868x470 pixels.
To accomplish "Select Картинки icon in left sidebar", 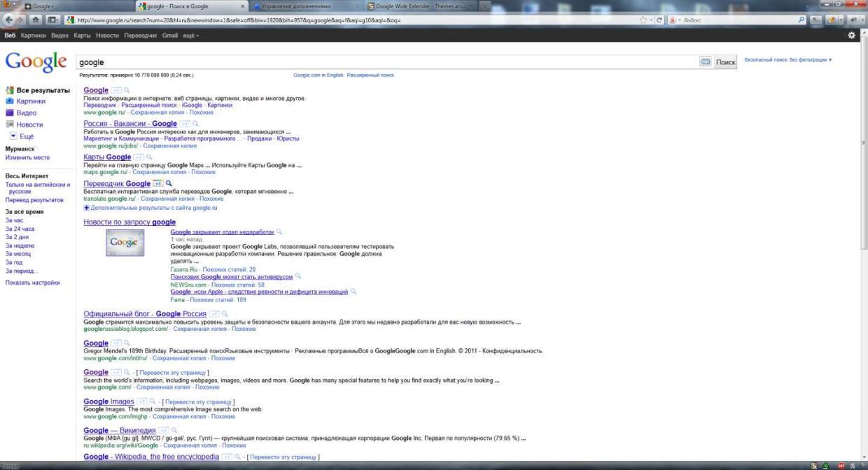I will 10,101.
